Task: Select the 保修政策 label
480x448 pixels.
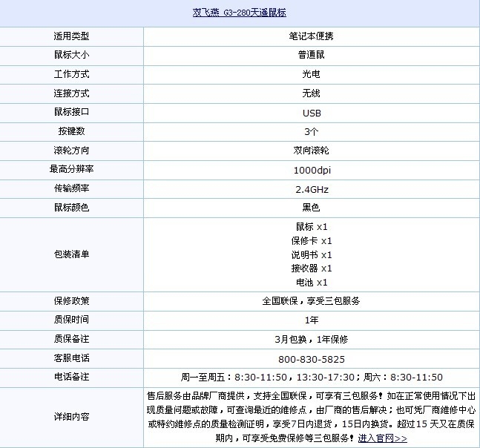Action: [x=72, y=301]
